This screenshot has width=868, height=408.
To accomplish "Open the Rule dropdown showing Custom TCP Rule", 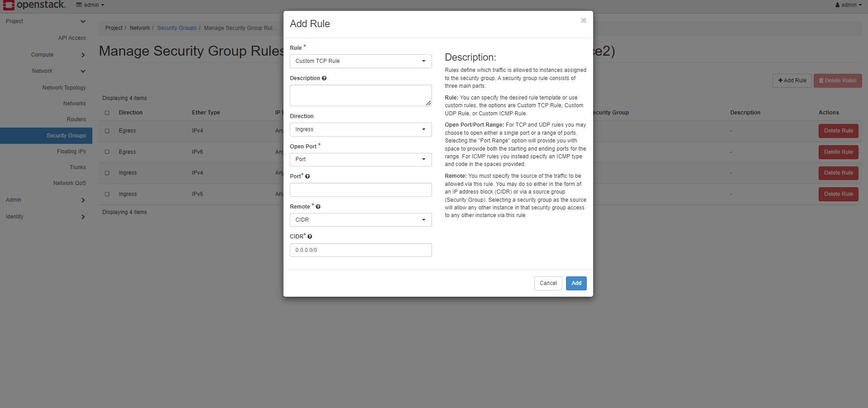I will [x=360, y=61].
